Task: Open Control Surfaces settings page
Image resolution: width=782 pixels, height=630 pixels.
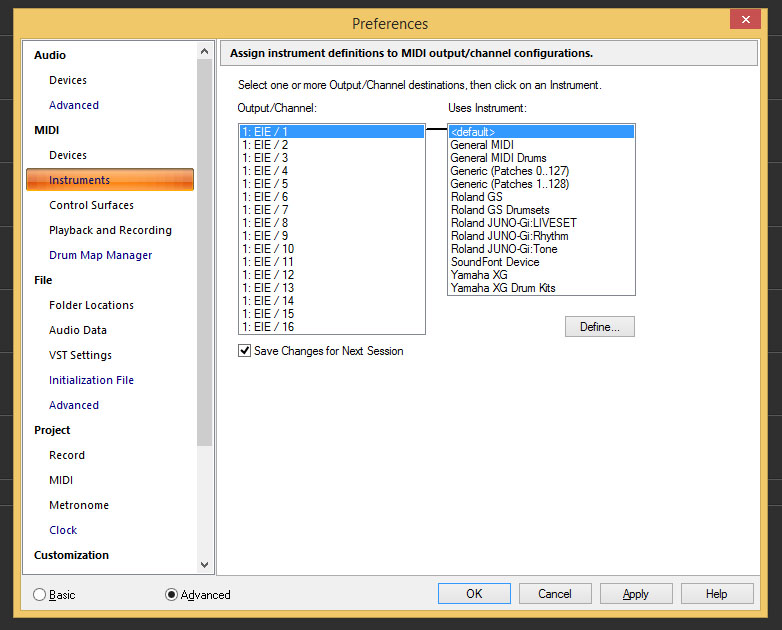Action: pyautogui.click(x=91, y=205)
